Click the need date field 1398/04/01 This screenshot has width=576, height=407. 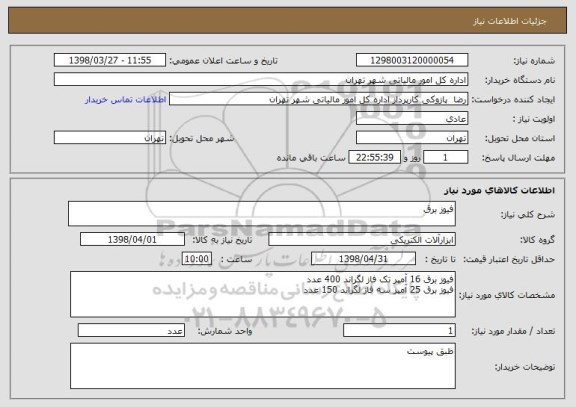coord(132,240)
